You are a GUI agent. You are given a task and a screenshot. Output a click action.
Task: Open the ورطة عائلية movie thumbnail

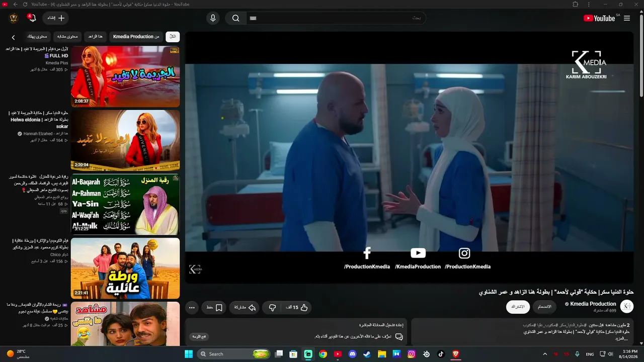[125, 268]
